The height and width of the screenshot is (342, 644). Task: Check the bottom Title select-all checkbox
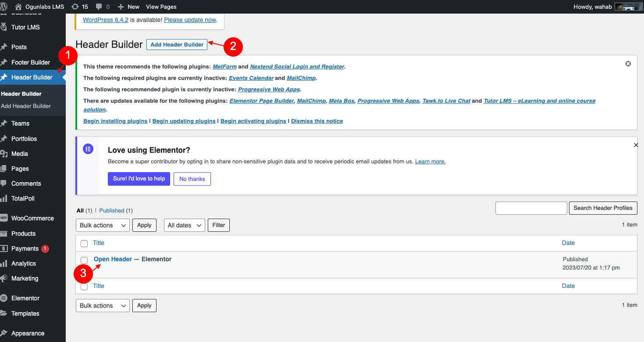coord(84,286)
